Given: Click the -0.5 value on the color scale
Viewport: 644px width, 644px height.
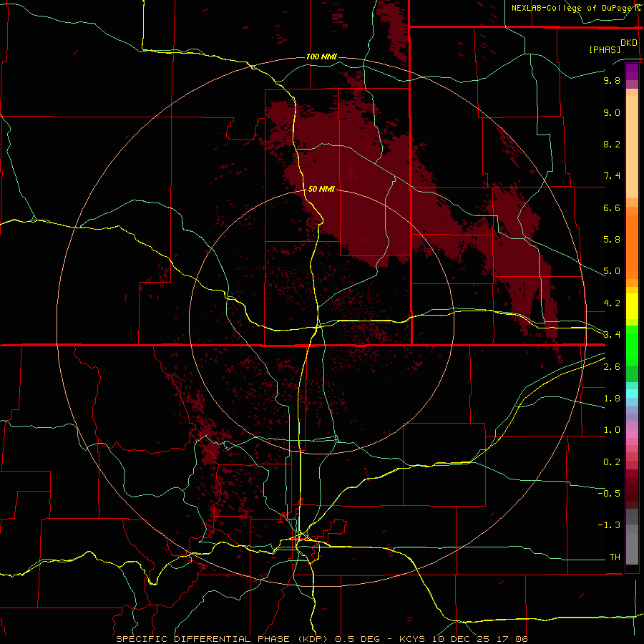Looking at the screenshot, I should click(x=609, y=494).
